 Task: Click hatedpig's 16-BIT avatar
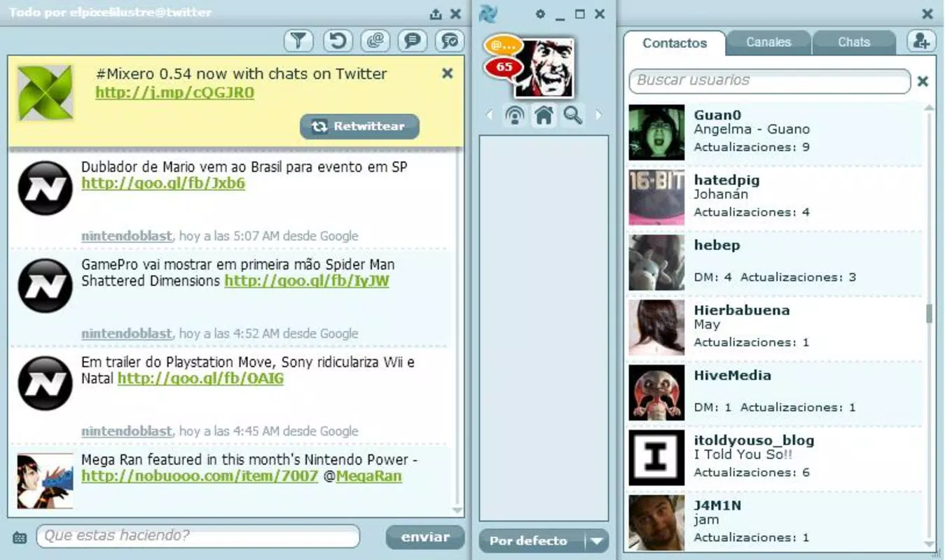coord(656,197)
